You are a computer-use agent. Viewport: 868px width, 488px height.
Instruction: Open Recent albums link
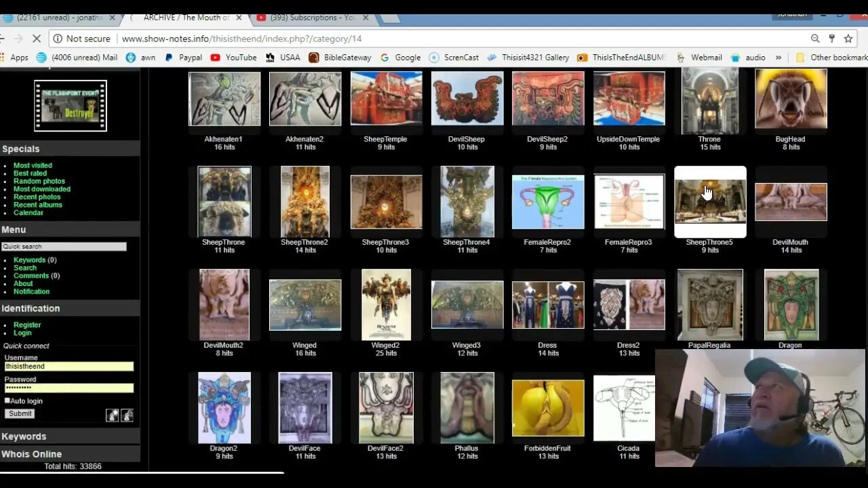(38, 205)
